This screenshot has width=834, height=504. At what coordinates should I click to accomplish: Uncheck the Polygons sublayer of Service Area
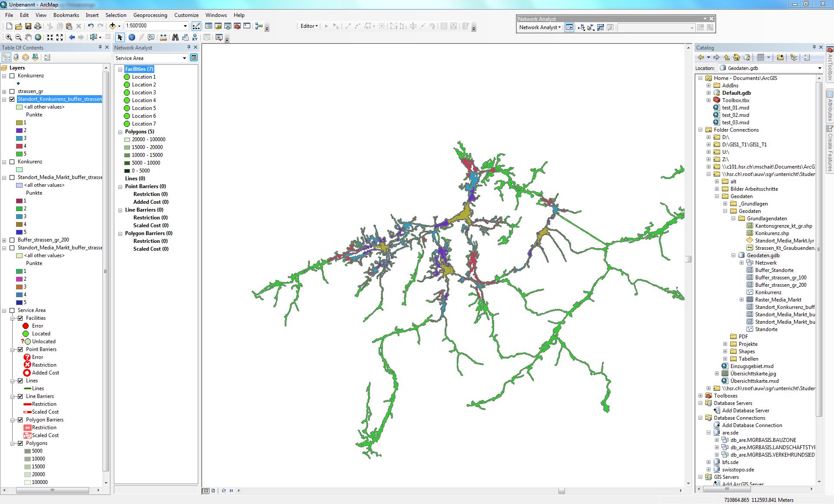point(20,444)
